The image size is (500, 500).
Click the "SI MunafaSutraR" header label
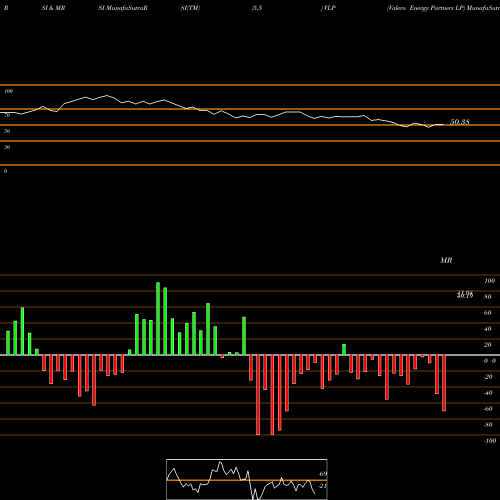tap(123, 8)
